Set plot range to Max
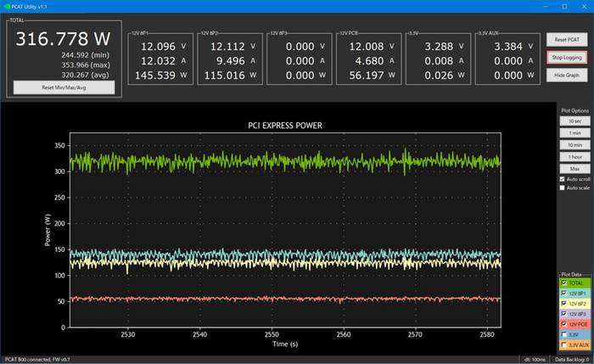 click(x=574, y=169)
